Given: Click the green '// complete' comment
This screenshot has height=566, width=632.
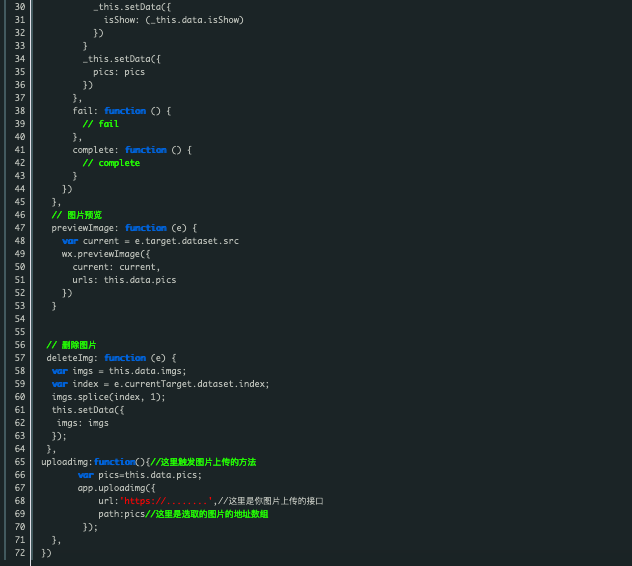Looking at the screenshot, I should (111, 163).
